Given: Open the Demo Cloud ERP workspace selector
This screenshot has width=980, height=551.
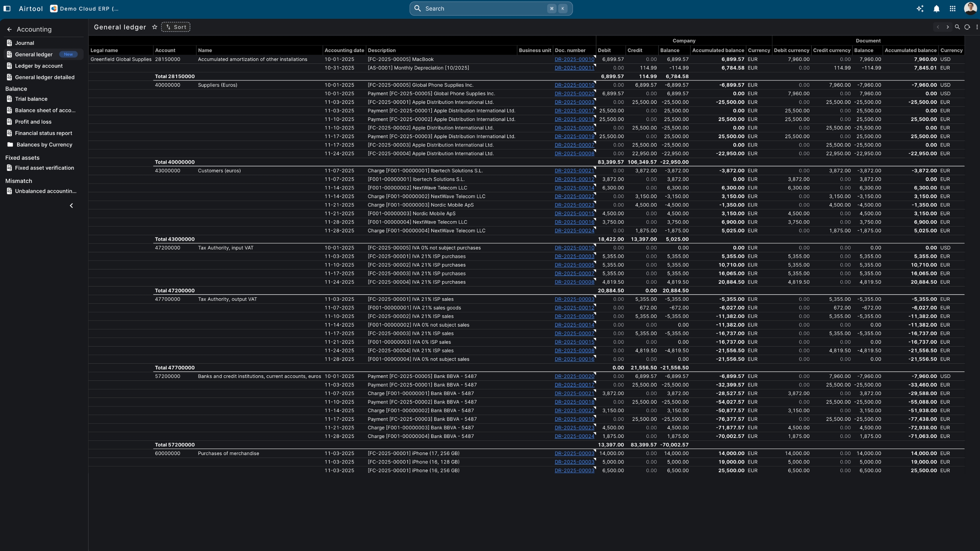Looking at the screenshot, I should tap(85, 9).
